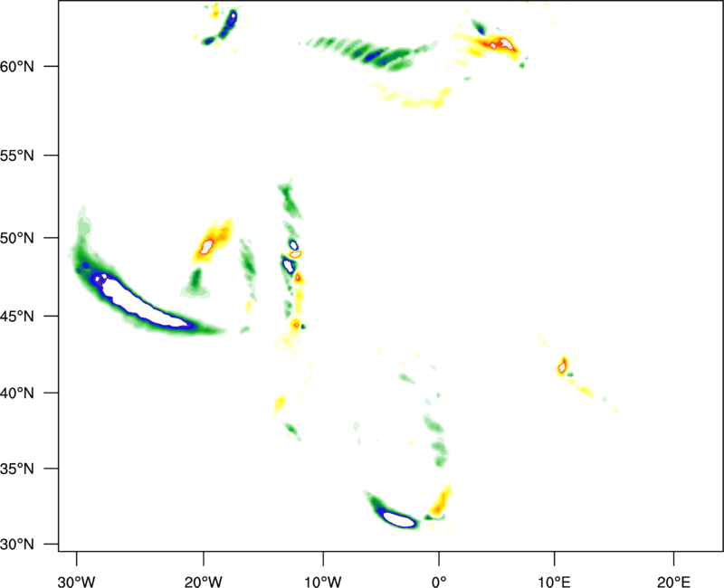724x588 pixels.
Task: Click the 45°N latitude label
Action: pos(17,317)
